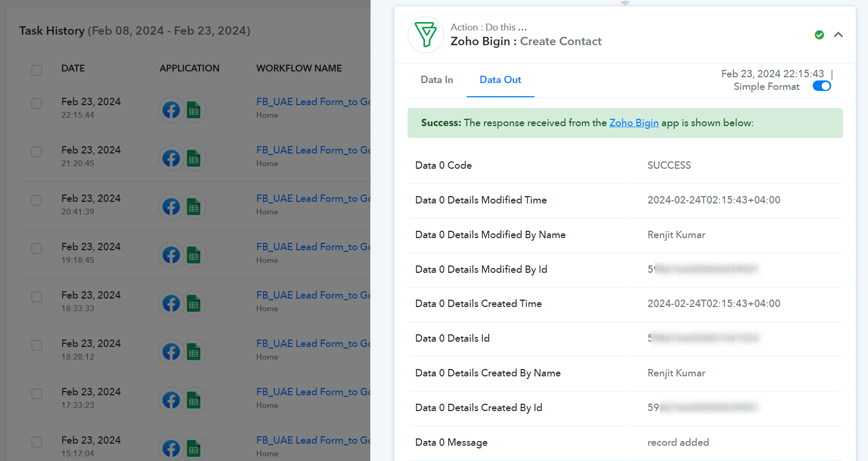Screen dimensions: 868x461
Task: Click 'Home' under the 22:15:44 workflow
Action: (267, 115)
